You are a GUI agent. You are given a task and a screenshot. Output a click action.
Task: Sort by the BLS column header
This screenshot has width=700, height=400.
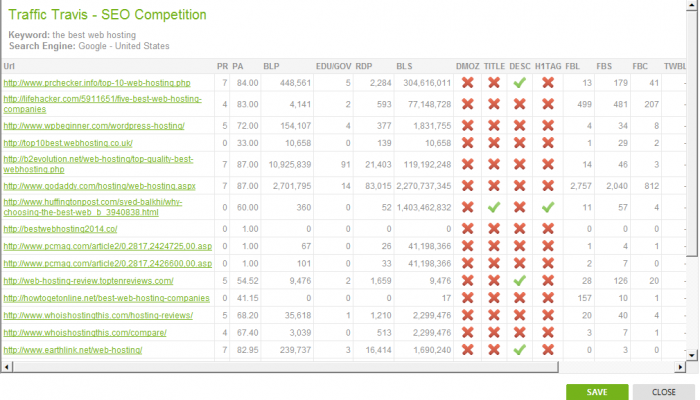[x=404, y=66]
